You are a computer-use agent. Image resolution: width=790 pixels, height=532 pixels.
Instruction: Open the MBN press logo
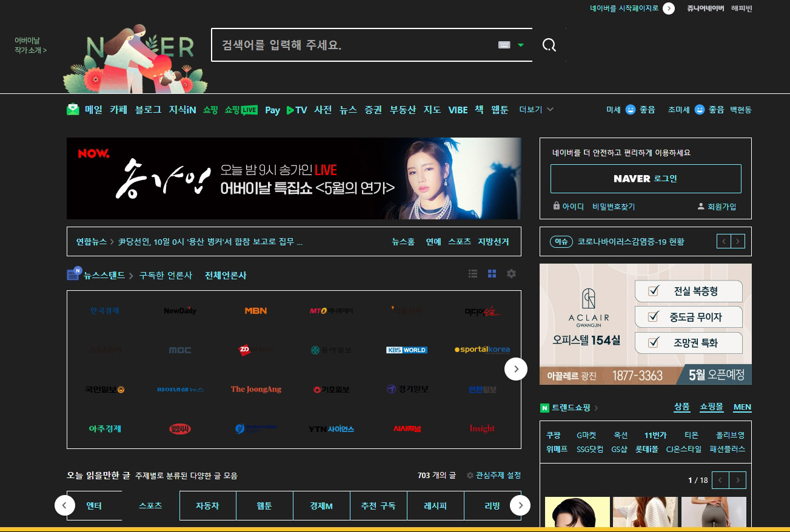[256, 310]
